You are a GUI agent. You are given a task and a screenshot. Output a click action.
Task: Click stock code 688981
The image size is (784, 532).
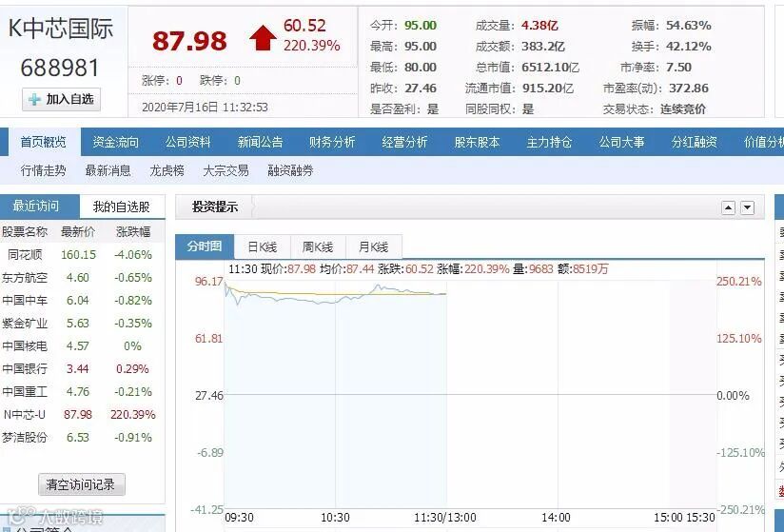pyautogui.click(x=60, y=68)
